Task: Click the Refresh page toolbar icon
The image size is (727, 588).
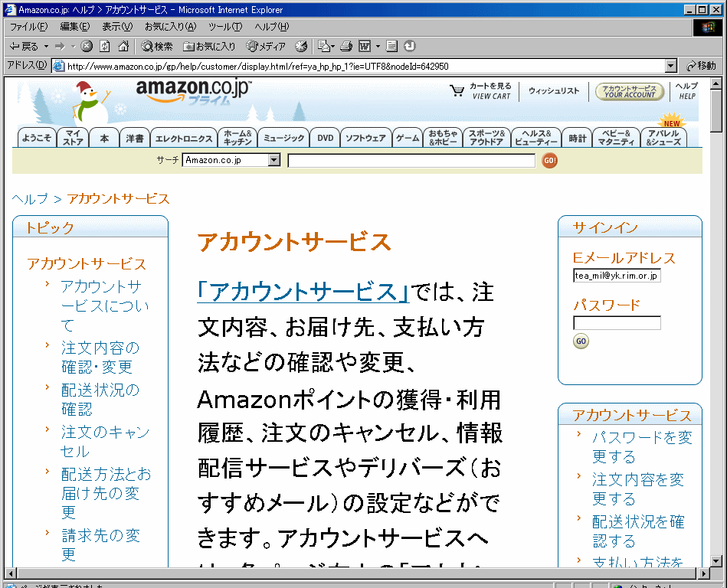Action: (x=104, y=47)
